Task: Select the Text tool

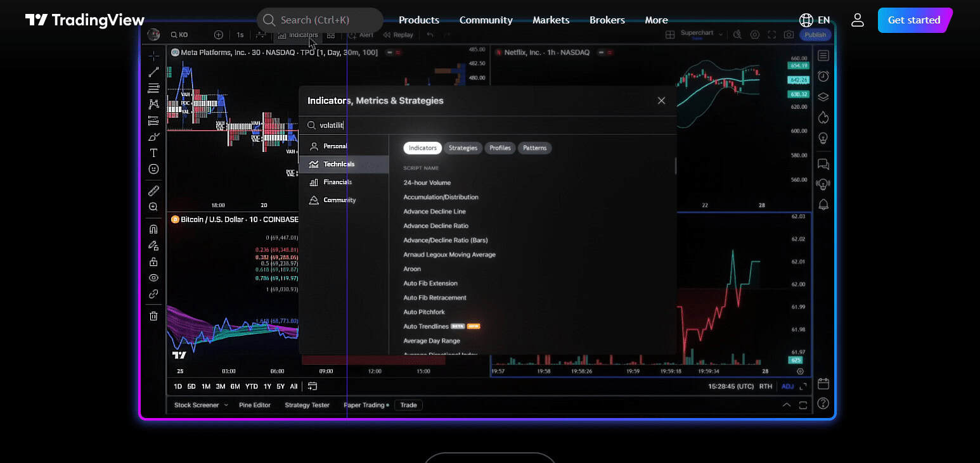Action: point(153,153)
